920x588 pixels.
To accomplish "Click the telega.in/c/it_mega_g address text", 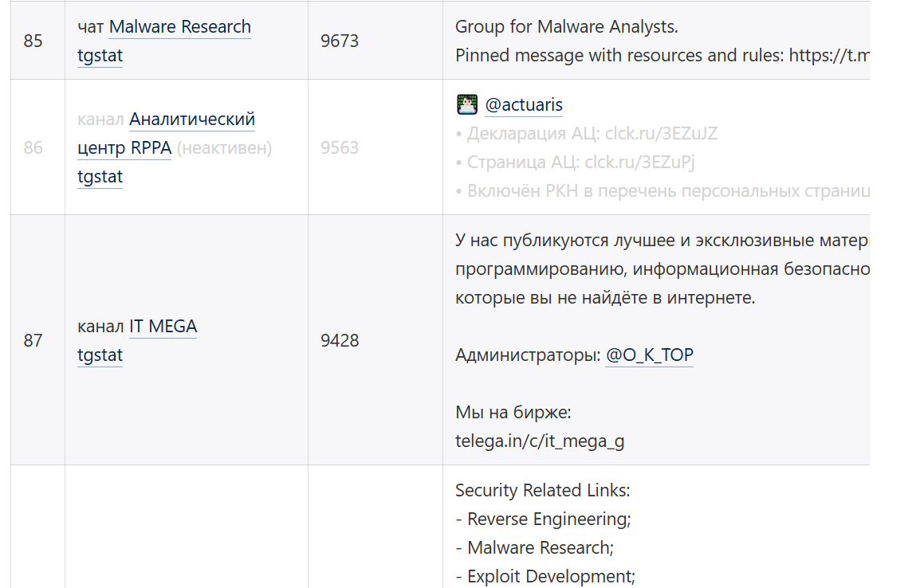I will tap(540, 441).
